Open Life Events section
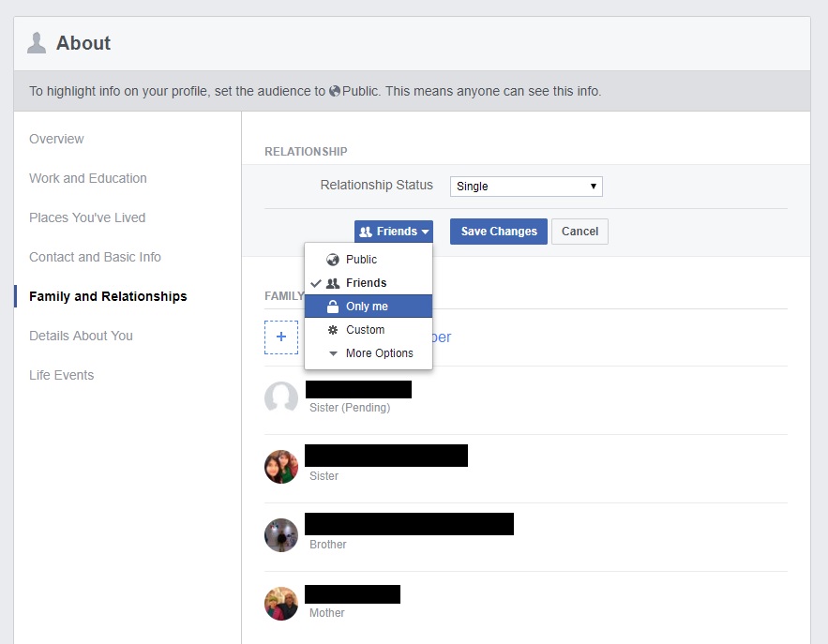The image size is (828, 644). click(61, 375)
